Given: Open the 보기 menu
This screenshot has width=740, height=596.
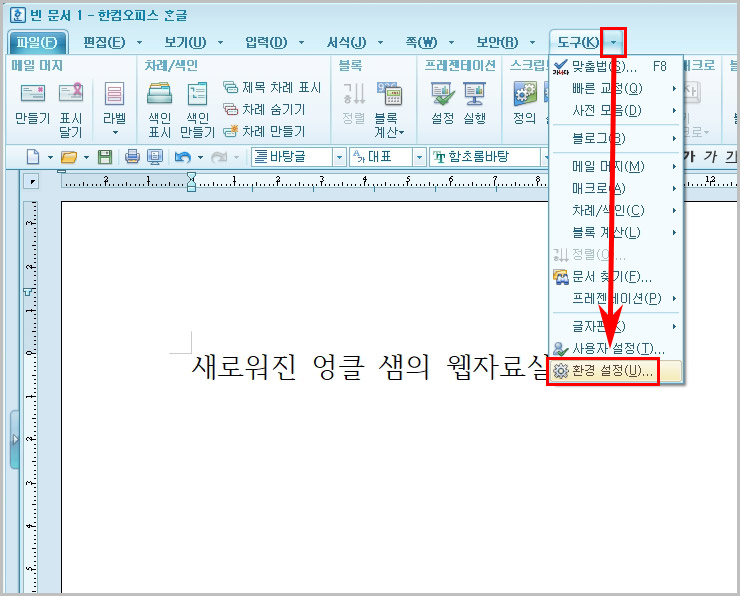Looking at the screenshot, I should click(x=185, y=42).
